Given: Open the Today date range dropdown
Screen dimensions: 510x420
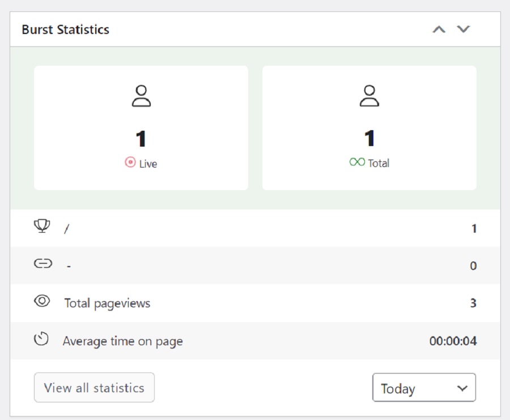Looking at the screenshot, I should (x=424, y=387).
